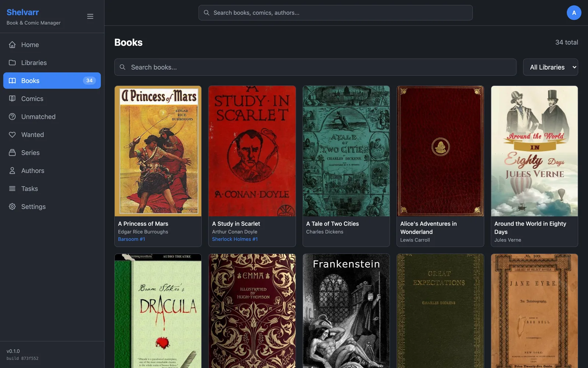This screenshot has height=368, width=588.
Task: Open A Study in Scarlet cover
Action: 252,151
